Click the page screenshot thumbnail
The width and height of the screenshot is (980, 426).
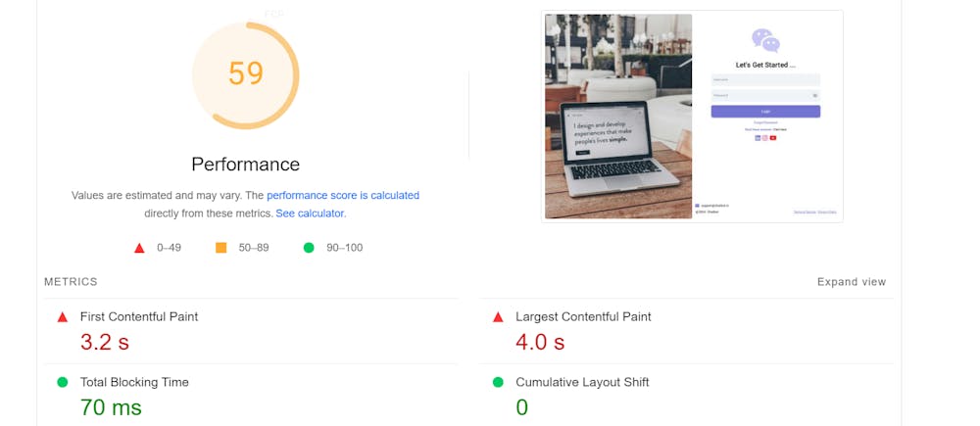point(692,117)
